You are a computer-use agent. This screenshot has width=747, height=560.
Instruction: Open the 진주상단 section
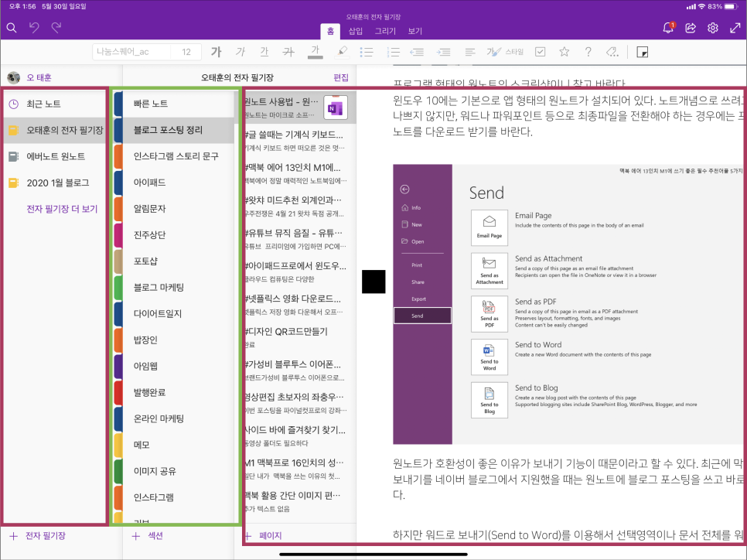(x=174, y=235)
